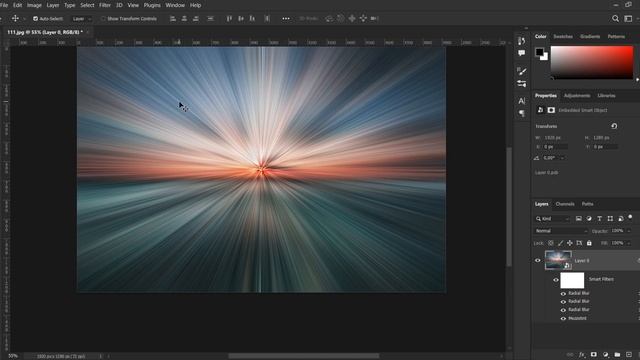Image resolution: width=640 pixels, height=360 pixels.
Task: Click the horizontal scrollbar below canvas
Action: coord(303,356)
